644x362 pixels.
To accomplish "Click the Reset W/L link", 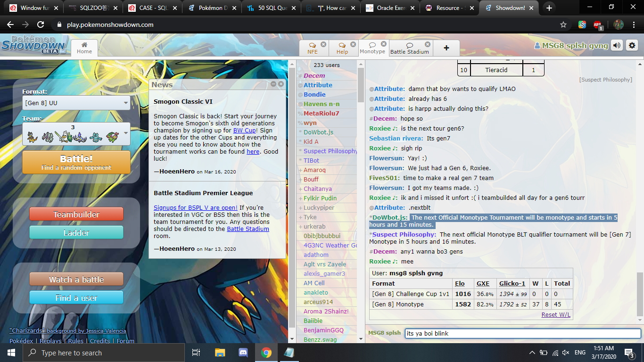I will 556,314.
